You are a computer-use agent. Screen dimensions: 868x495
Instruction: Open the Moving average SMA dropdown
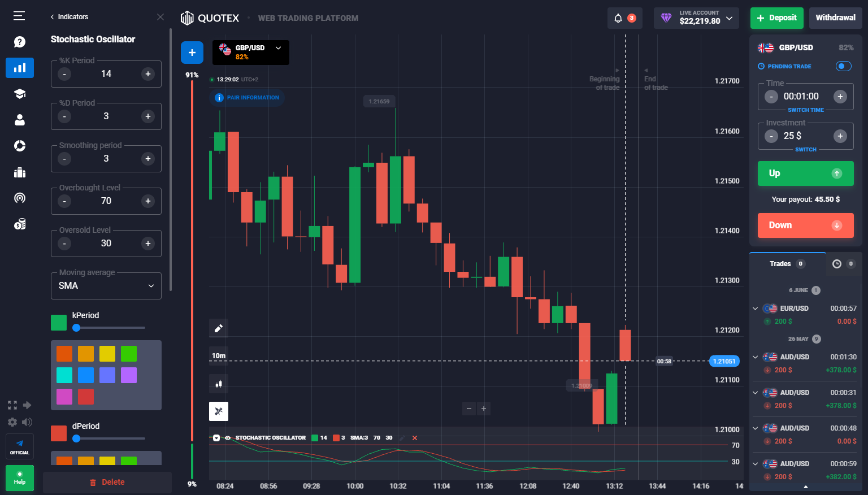[106, 286]
